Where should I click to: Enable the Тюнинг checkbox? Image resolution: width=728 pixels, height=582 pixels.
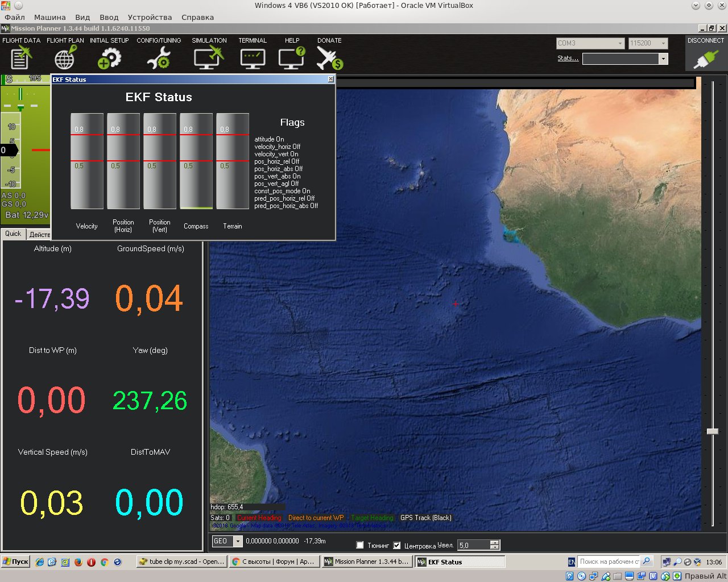click(x=360, y=545)
